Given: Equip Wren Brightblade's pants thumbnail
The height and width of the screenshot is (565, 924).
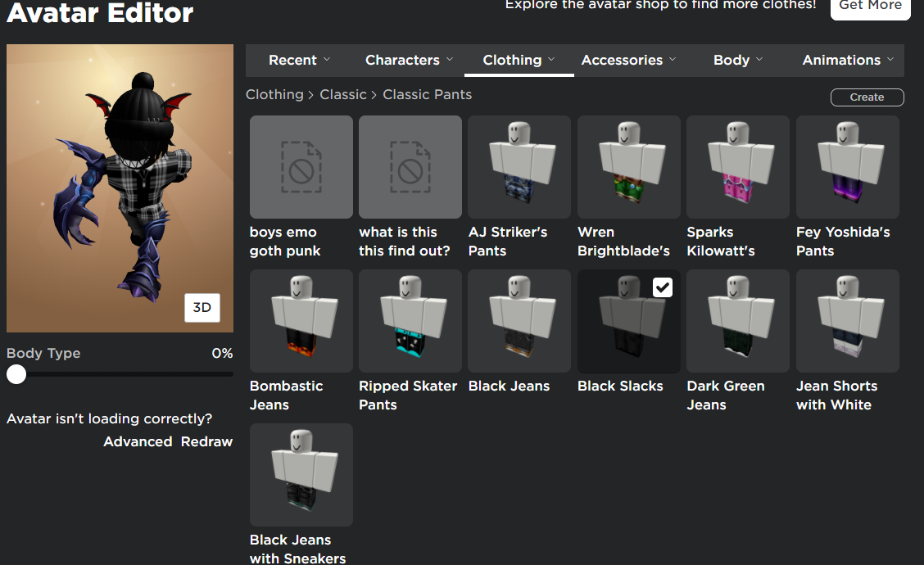Looking at the screenshot, I should coord(629,167).
